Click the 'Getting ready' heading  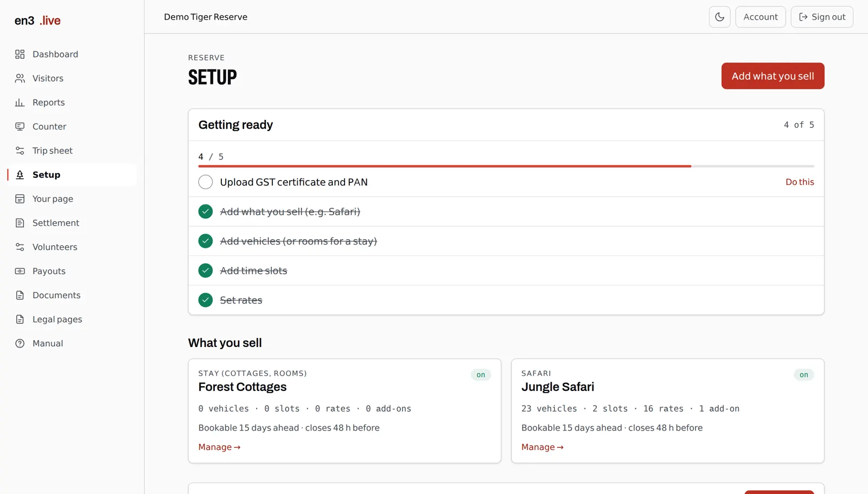235,125
